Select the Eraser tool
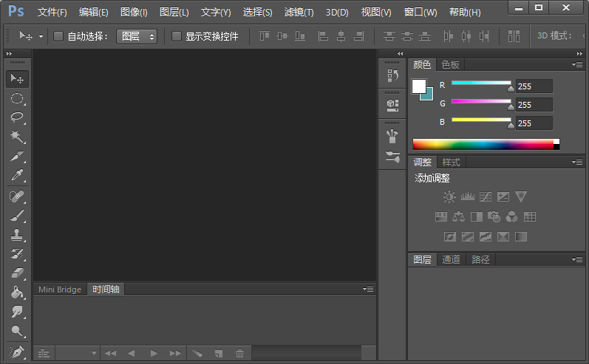This screenshot has height=364, width=589. (x=17, y=273)
